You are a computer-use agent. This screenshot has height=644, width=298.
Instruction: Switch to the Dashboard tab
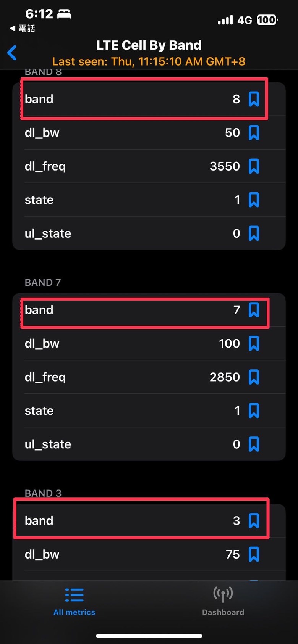(x=223, y=602)
